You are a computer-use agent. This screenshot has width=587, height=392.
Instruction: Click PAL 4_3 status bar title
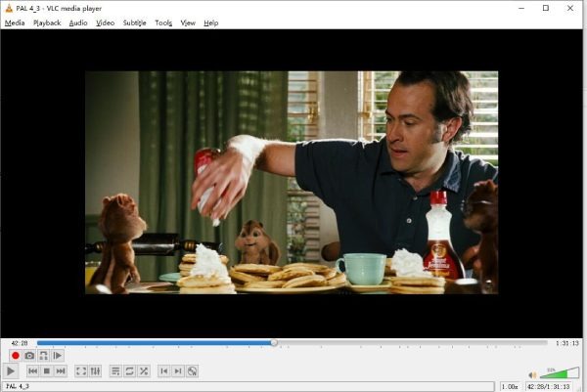tap(18, 386)
